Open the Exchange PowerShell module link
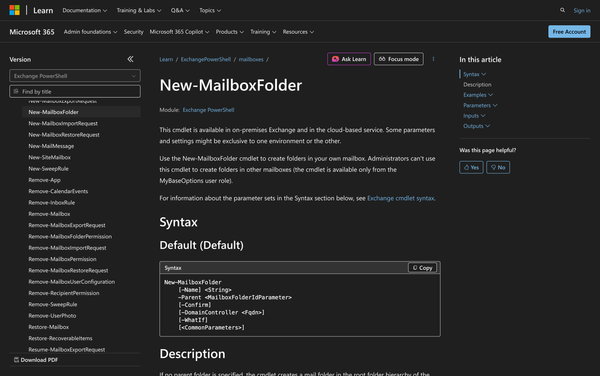The image size is (600, 376). (208, 110)
